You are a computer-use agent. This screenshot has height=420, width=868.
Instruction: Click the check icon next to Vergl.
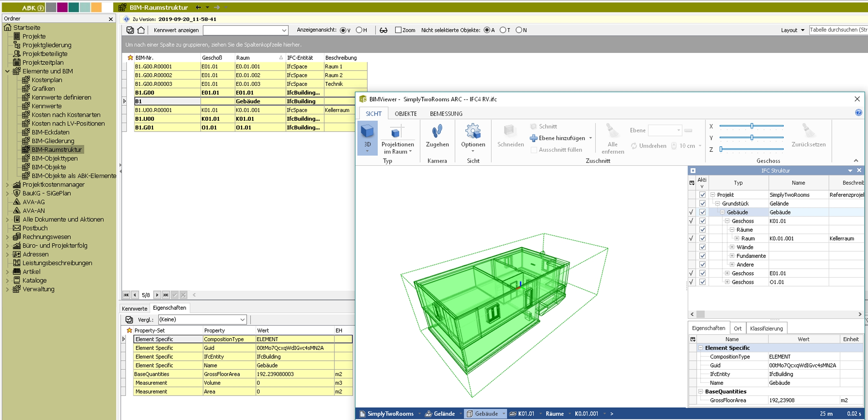click(129, 319)
